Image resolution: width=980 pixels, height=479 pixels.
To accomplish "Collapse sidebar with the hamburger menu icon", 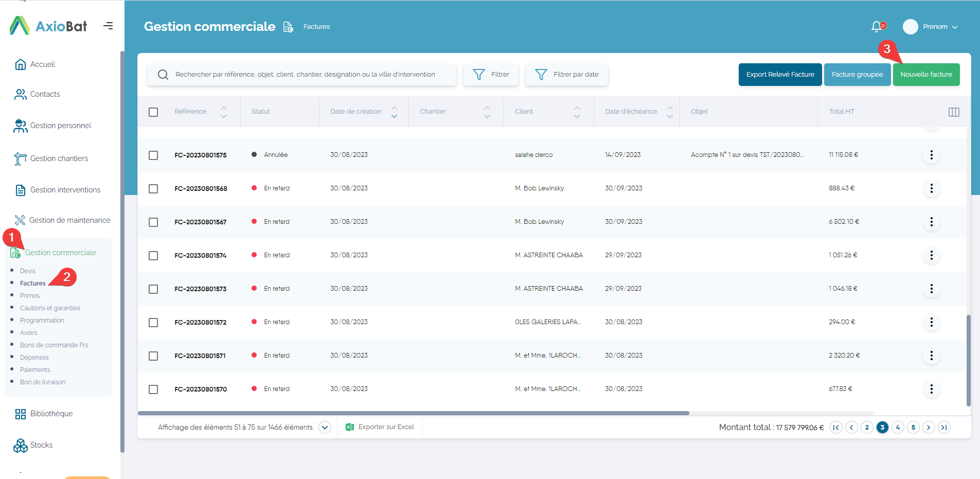I will click(x=108, y=26).
